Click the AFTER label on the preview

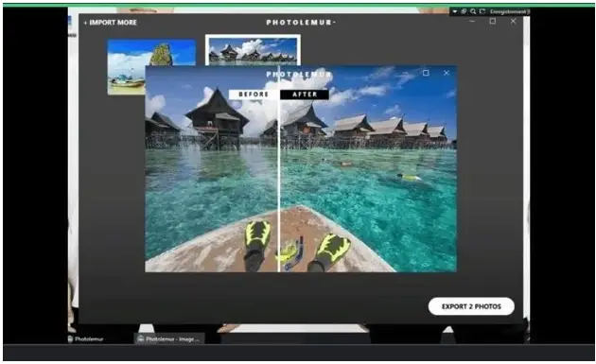(x=305, y=95)
